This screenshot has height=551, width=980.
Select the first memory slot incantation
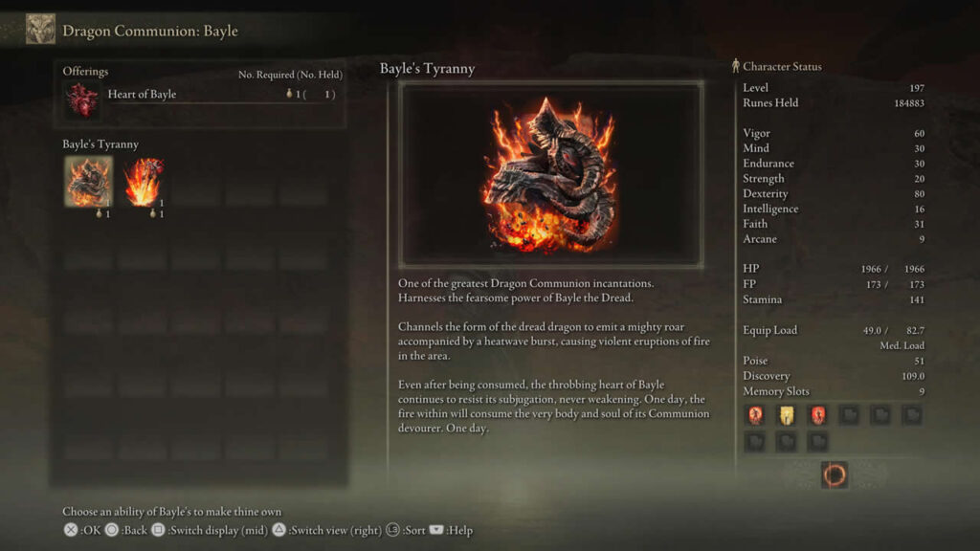756,415
